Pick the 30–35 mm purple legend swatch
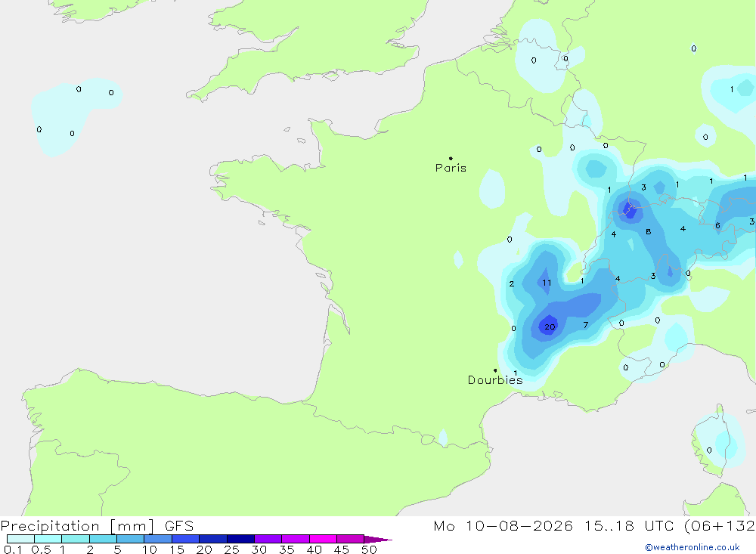This screenshot has height=554, width=756. (x=268, y=539)
